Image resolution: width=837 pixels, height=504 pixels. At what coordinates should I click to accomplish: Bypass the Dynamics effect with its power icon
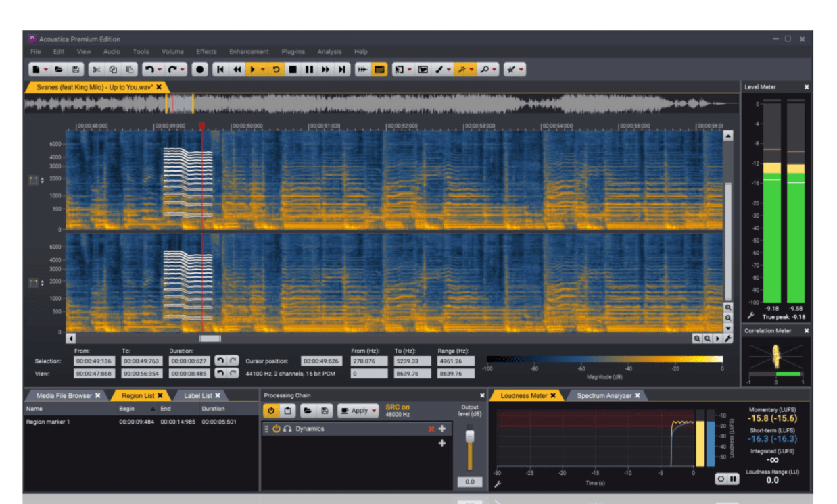tap(277, 429)
